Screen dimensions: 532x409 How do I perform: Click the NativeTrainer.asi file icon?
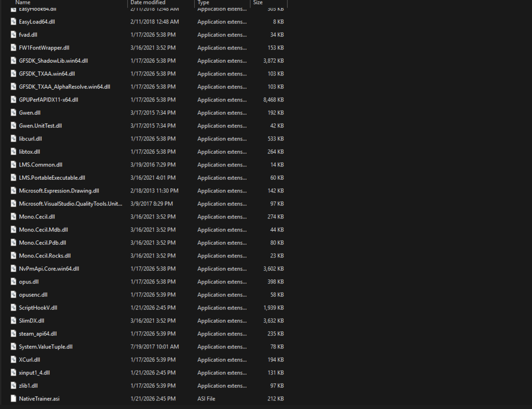tap(13, 398)
